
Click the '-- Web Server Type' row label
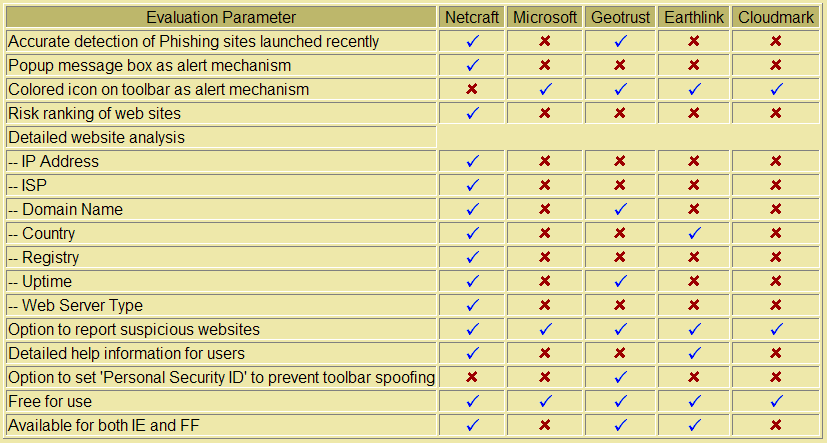pos(75,305)
